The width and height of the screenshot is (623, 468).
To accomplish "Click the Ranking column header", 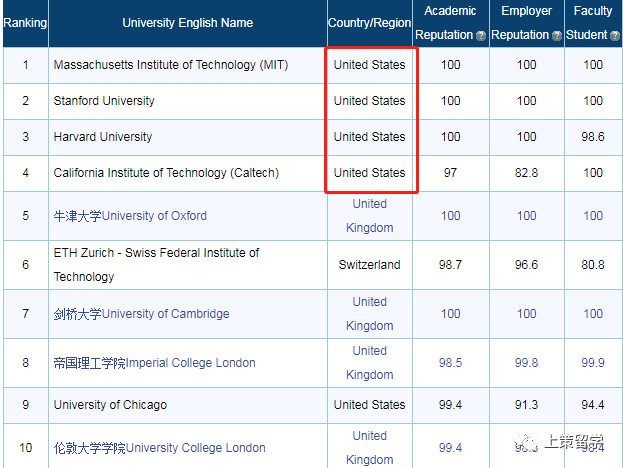I will (x=25, y=23).
